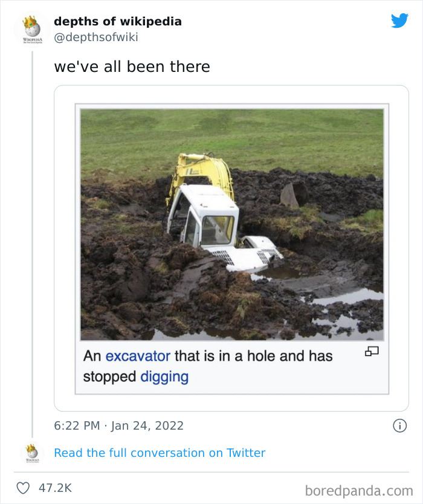Click small avatar beside the full conversation link

point(31,453)
